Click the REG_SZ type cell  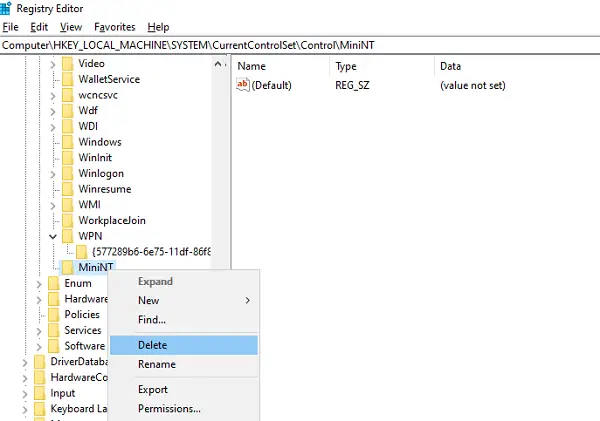click(x=352, y=85)
